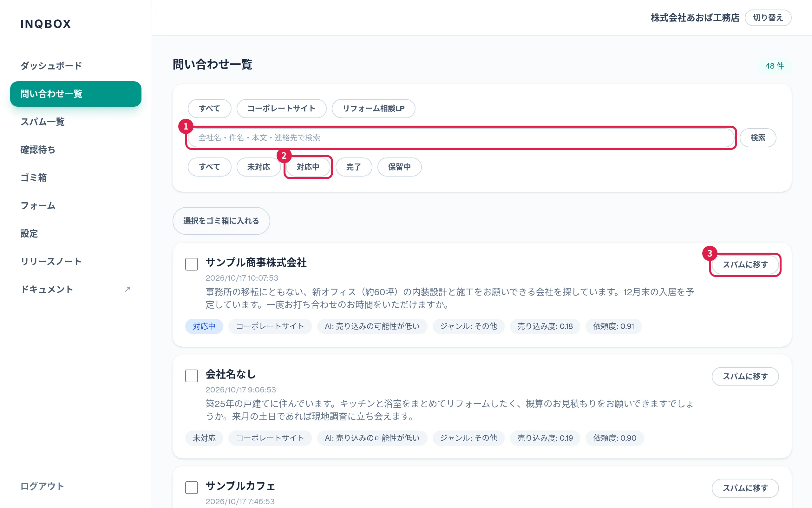
Task: Open リリースノート in the sidebar
Action: coord(76,261)
